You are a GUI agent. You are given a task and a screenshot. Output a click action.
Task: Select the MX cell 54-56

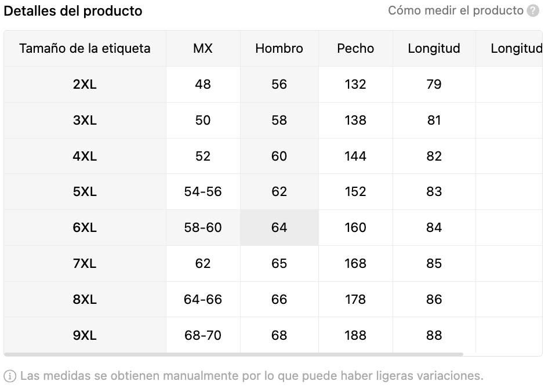click(x=203, y=191)
